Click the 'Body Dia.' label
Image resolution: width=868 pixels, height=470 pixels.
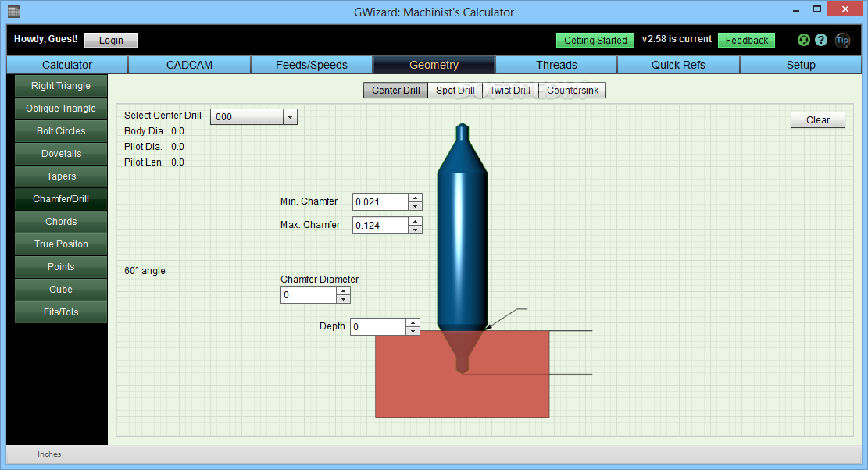pyautogui.click(x=145, y=131)
